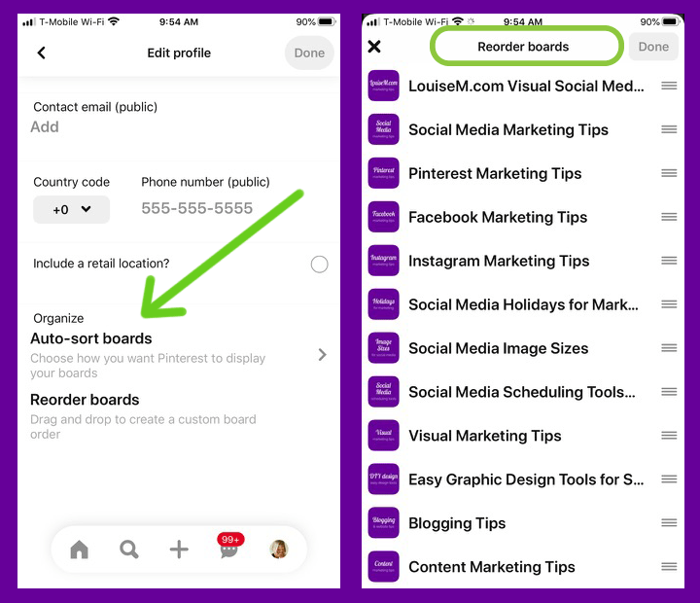
Task: Tap the battery indicator on the Edit profile screen
Action: pos(327,21)
